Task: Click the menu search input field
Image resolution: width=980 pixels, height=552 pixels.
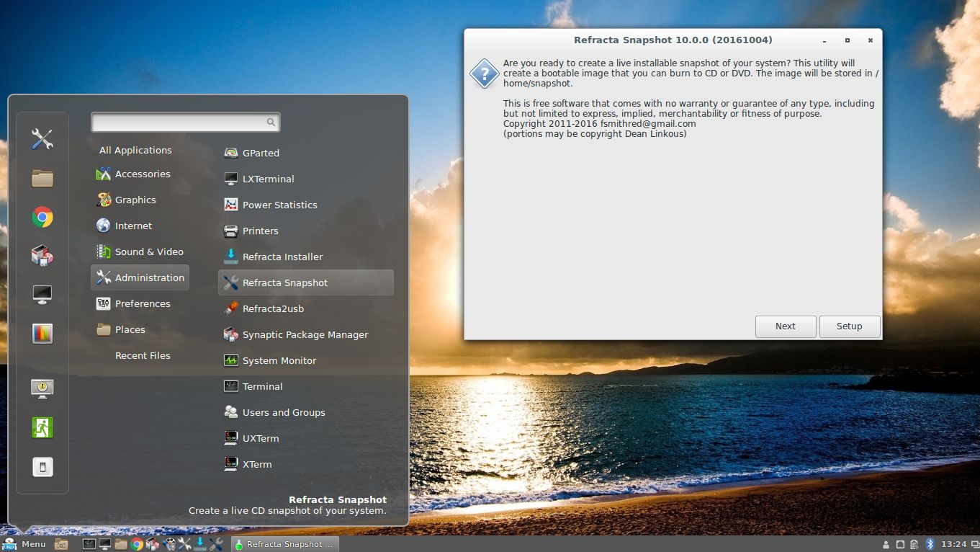Action: coord(185,123)
